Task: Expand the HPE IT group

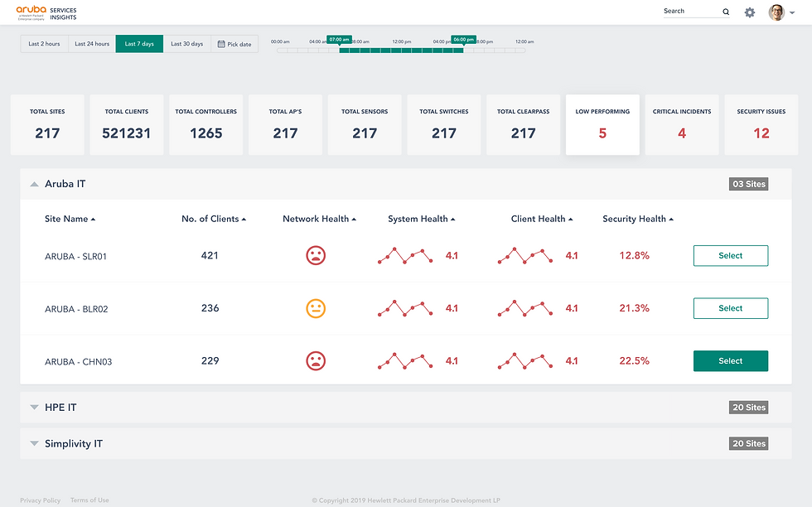Action: point(34,407)
